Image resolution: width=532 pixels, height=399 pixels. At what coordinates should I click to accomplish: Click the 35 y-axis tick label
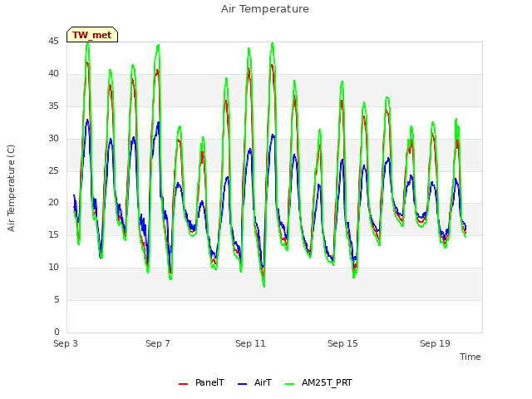[53, 106]
